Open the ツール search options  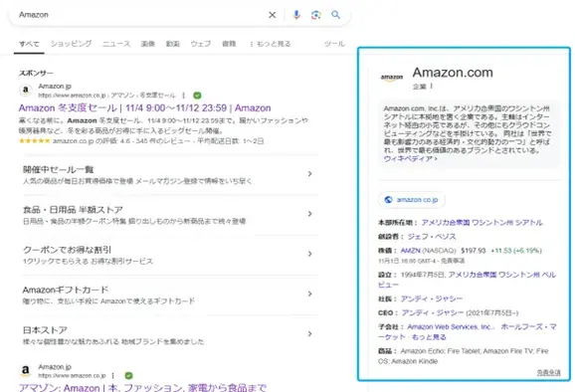(334, 44)
